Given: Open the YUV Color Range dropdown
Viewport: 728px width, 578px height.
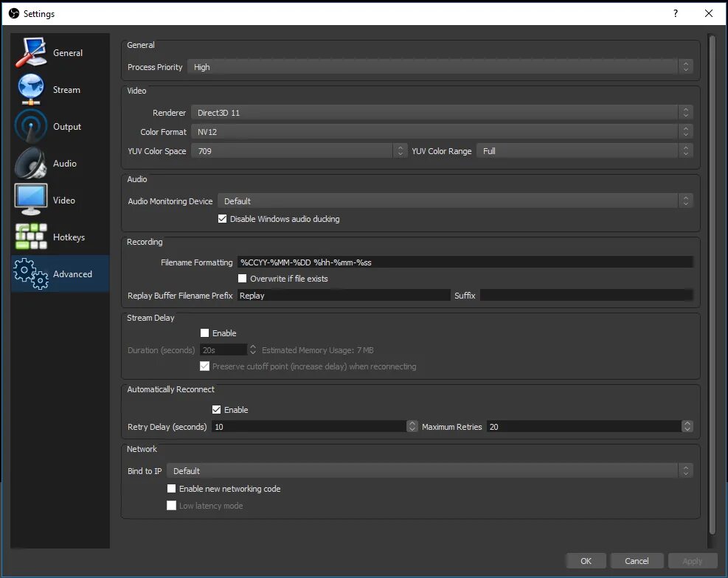Looking at the screenshot, I should (584, 150).
